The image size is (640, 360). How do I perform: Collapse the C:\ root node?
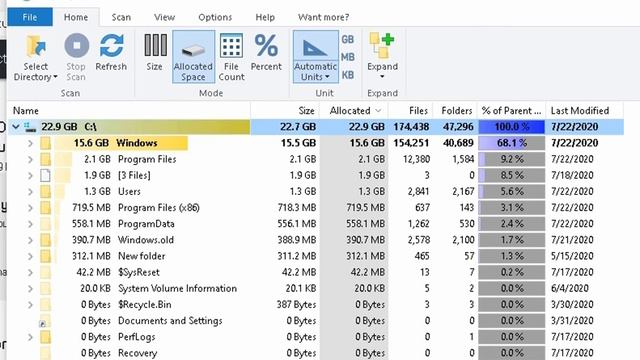(16, 127)
